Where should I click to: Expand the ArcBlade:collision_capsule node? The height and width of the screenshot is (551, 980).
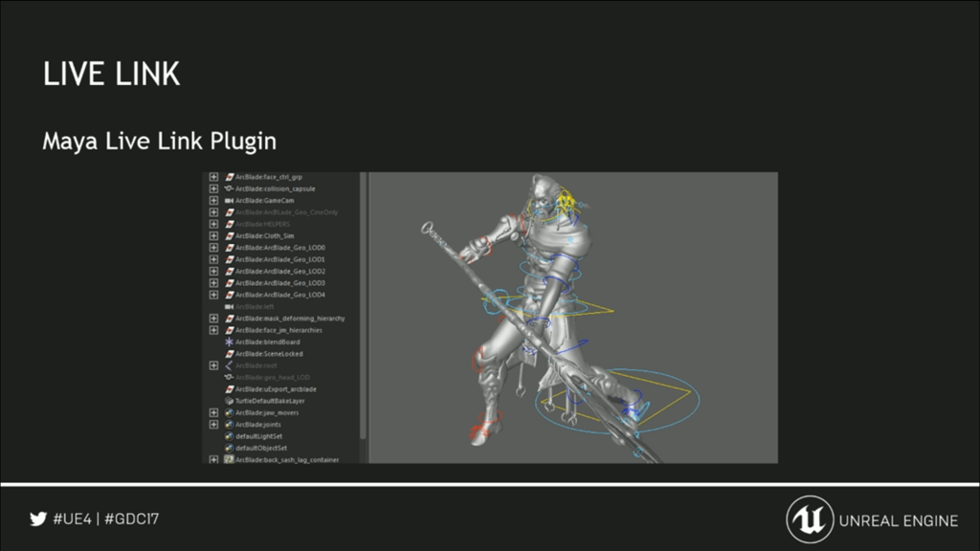[213, 188]
